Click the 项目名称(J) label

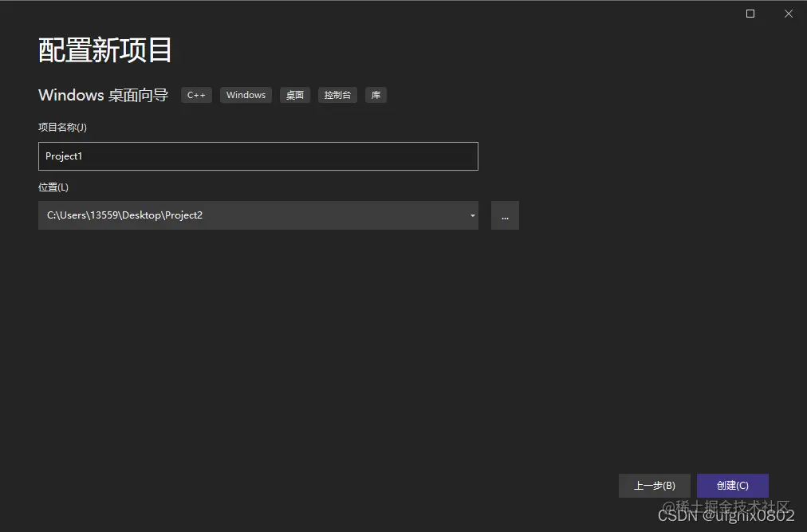[x=62, y=127]
